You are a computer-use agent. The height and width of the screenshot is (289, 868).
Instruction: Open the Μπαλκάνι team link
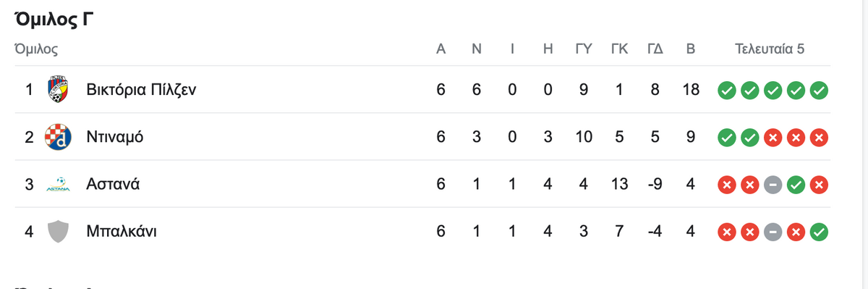(x=122, y=231)
